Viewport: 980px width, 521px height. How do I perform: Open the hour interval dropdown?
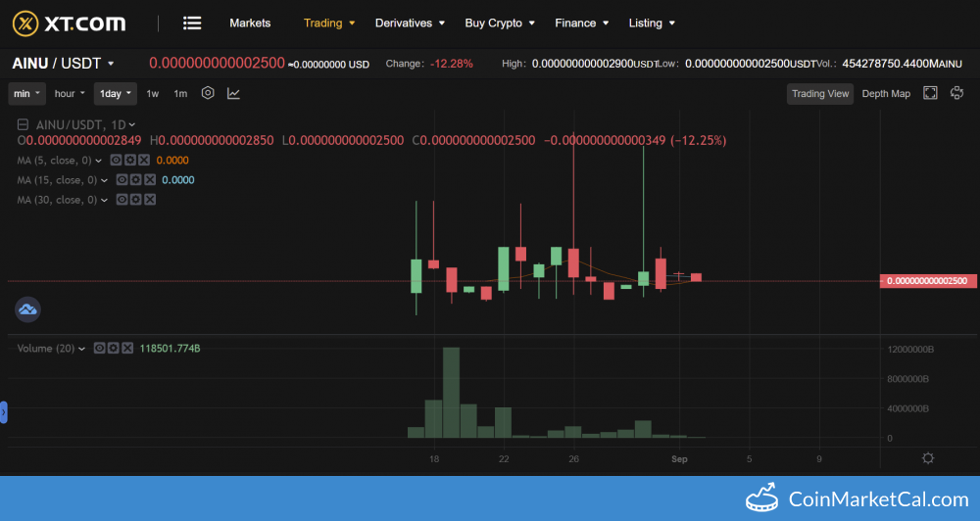pos(70,93)
